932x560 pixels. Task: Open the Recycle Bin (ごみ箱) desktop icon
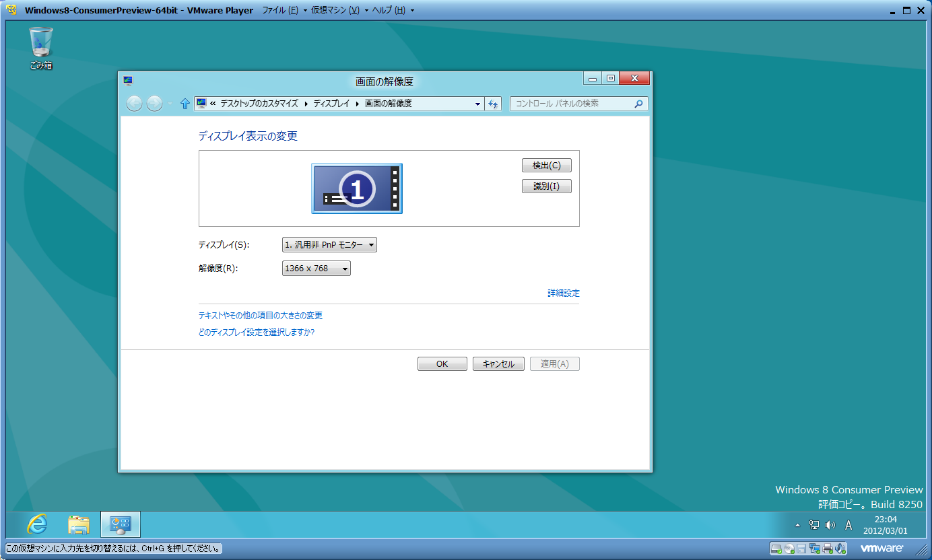40,48
